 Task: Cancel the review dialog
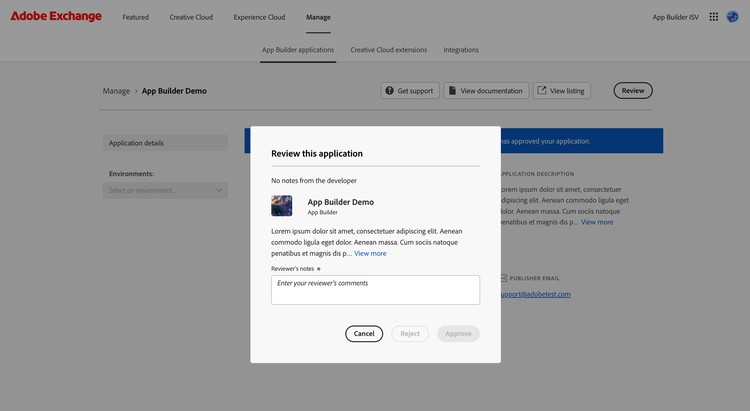click(x=364, y=333)
